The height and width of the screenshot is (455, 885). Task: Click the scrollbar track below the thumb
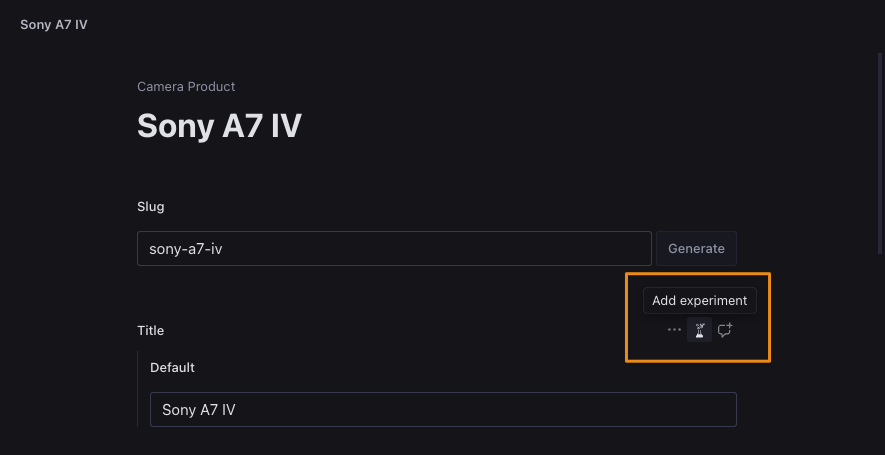point(879,353)
